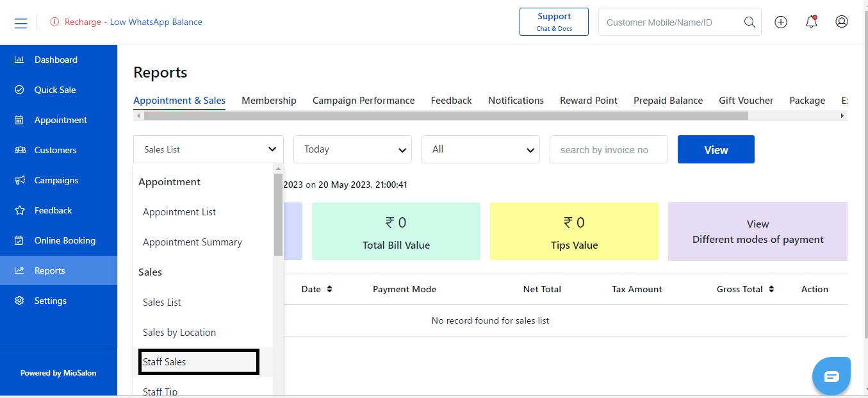Click the red alert info icon

pyautogui.click(x=54, y=22)
